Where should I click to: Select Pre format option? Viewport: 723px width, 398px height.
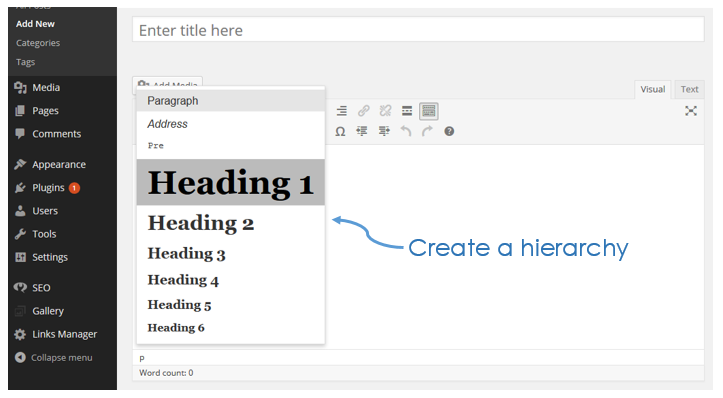click(x=231, y=146)
